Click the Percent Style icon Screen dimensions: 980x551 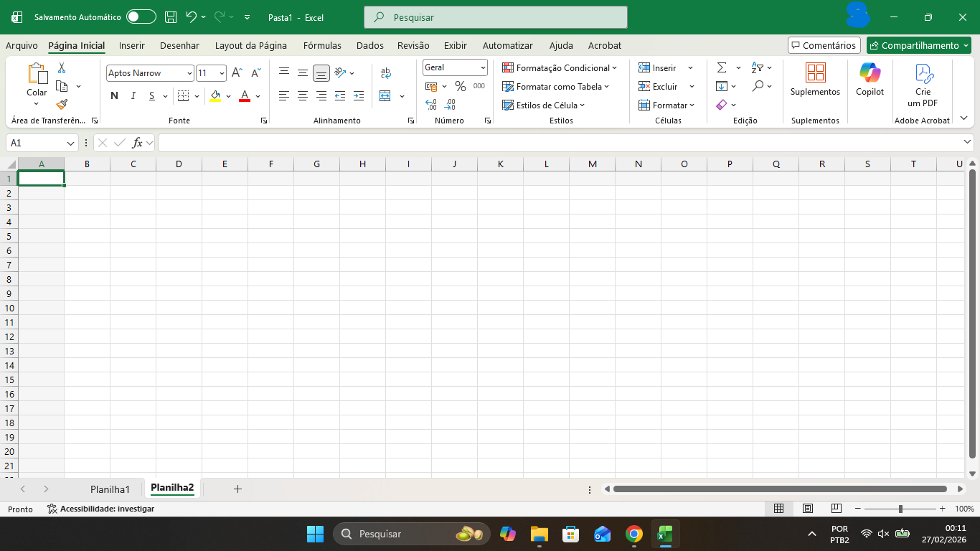click(x=461, y=86)
